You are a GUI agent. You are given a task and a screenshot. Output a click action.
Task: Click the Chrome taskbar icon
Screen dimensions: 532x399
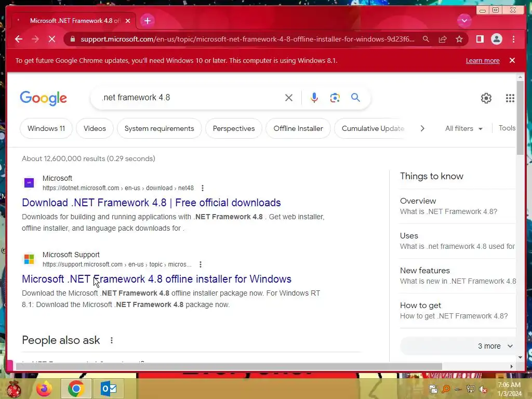76,389
